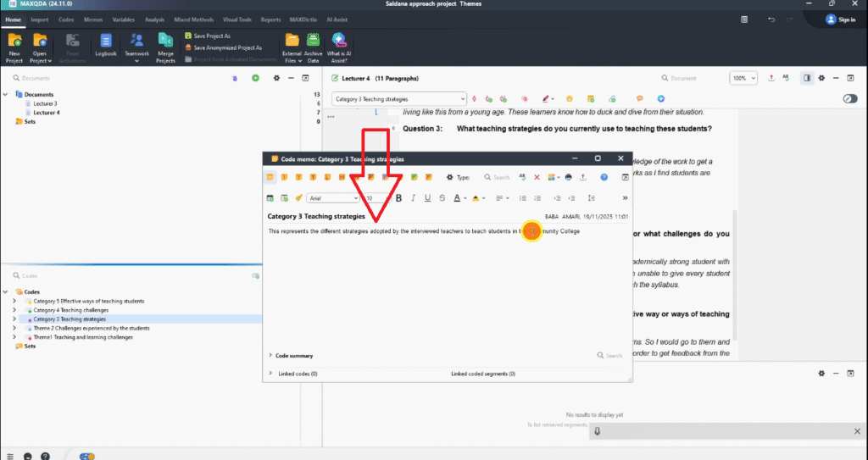Open the Arial font dropdown
Screen dimensions: 868x460
(x=334, y=198)
